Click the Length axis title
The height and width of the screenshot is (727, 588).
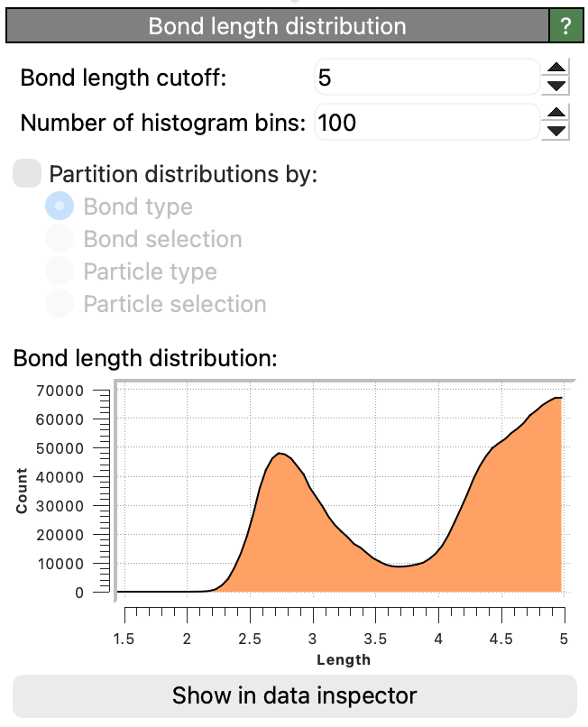344,659
